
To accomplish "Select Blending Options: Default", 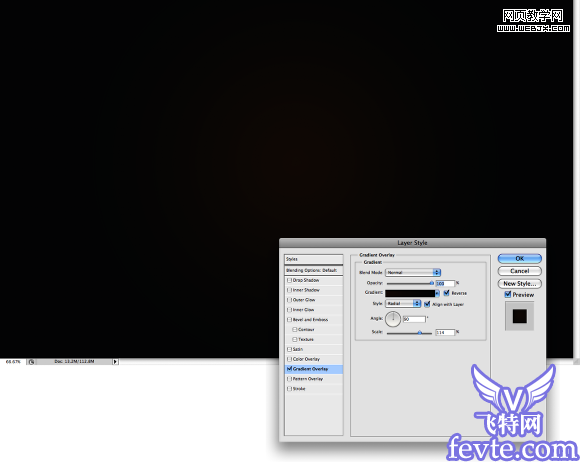I will (314, 270).
